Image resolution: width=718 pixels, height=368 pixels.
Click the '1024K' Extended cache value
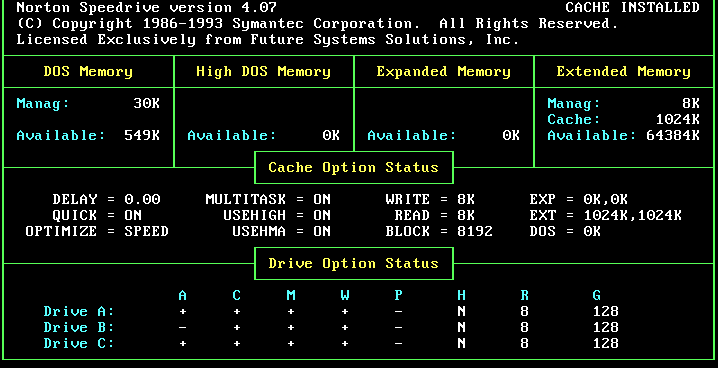pos(677,119)
